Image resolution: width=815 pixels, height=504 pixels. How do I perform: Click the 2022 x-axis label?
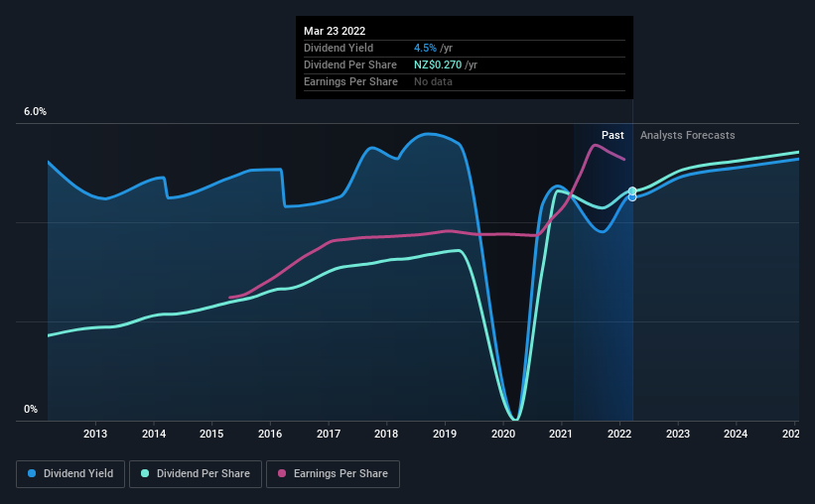click(619, 434)
